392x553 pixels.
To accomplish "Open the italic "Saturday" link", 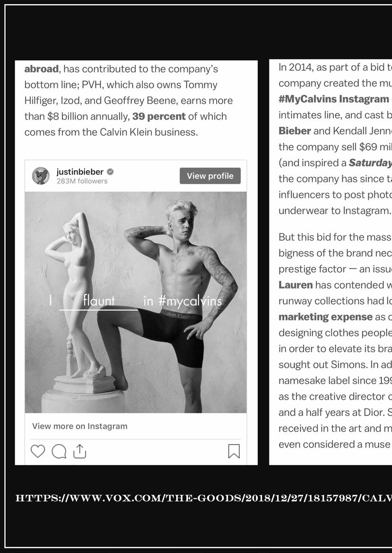I will tap(370, 163).
